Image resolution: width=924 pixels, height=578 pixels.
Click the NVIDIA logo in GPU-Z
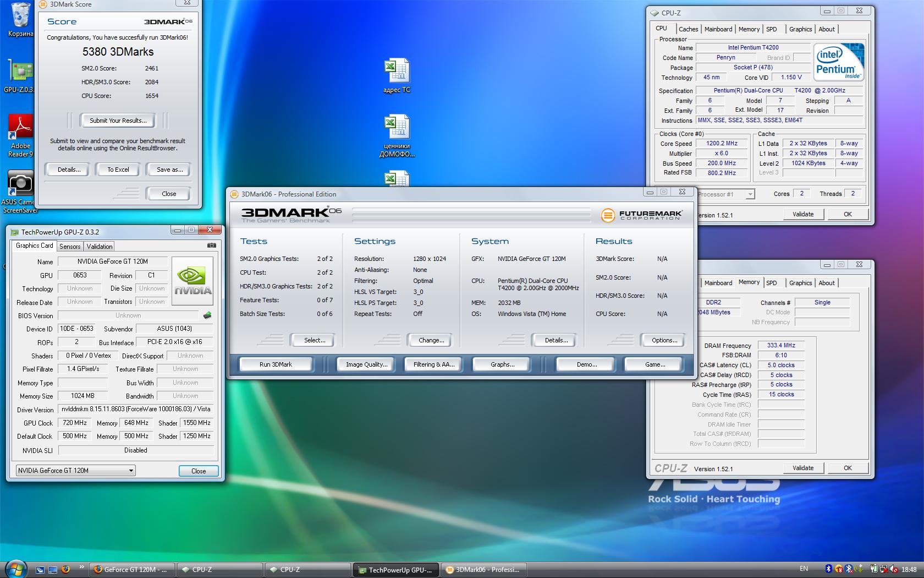[x=193, y=282]
